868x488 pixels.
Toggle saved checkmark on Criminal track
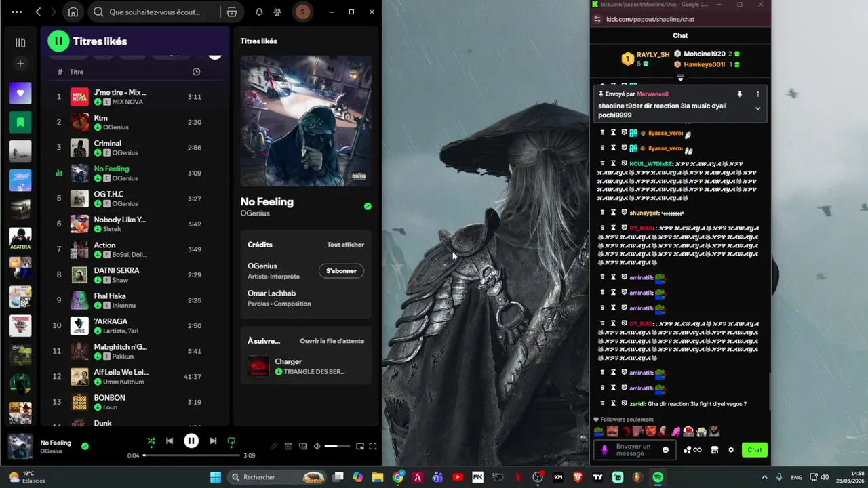point(98,152)
